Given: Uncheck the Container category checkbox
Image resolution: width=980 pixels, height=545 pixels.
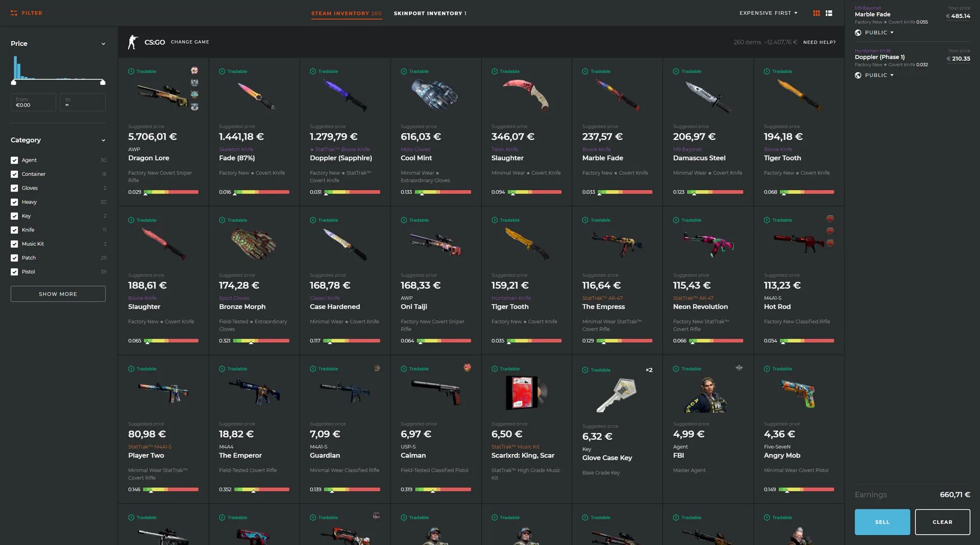Looking at the screenshot, I should coord(14,174).
